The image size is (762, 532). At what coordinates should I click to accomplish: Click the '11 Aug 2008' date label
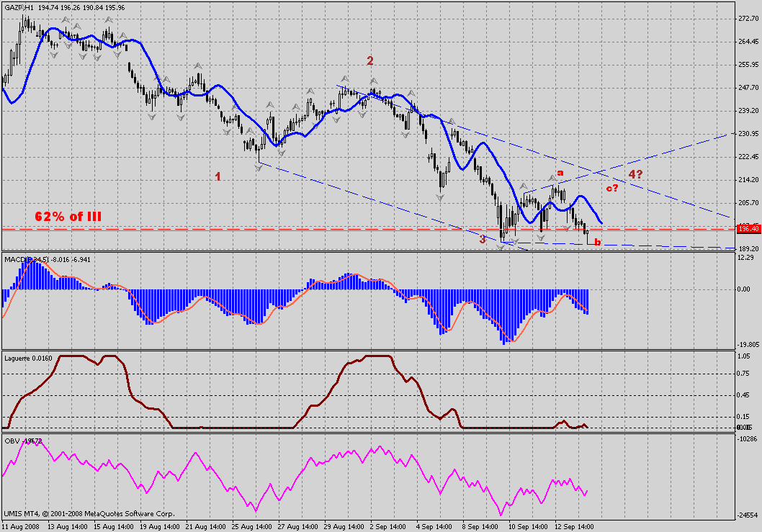point(20,527)
